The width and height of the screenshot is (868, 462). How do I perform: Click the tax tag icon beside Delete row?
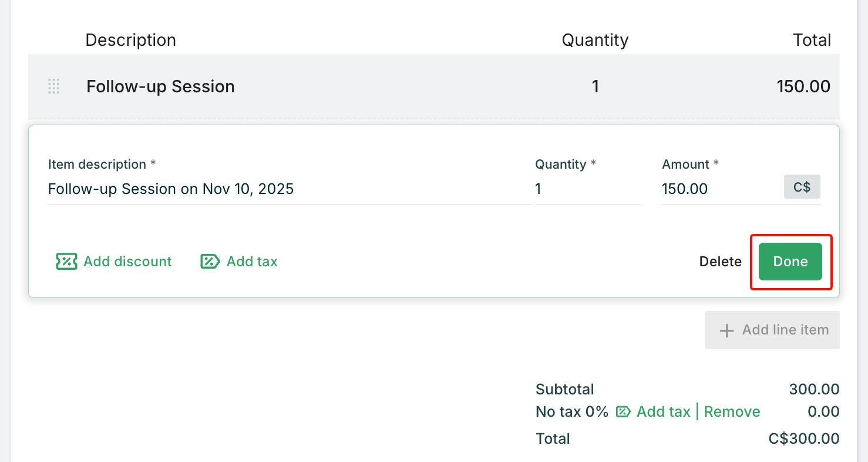[x=210, y=262]
